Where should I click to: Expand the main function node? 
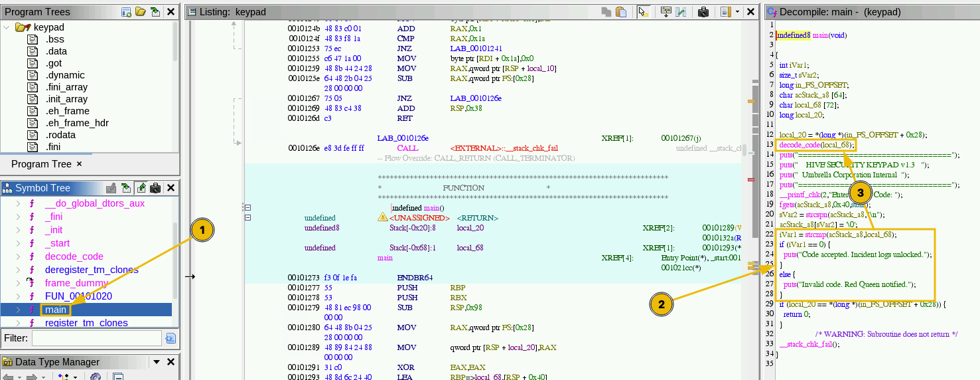click(x=18, y=310)
